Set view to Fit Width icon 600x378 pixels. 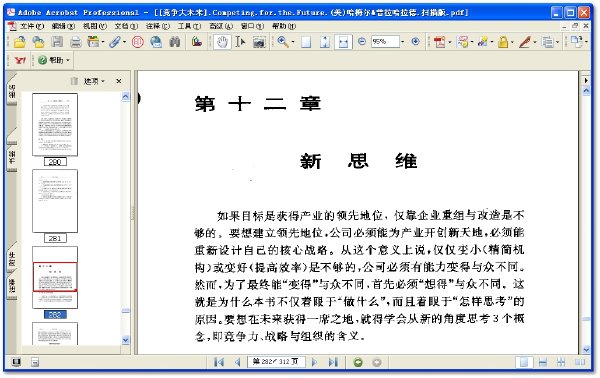[343, 42]
